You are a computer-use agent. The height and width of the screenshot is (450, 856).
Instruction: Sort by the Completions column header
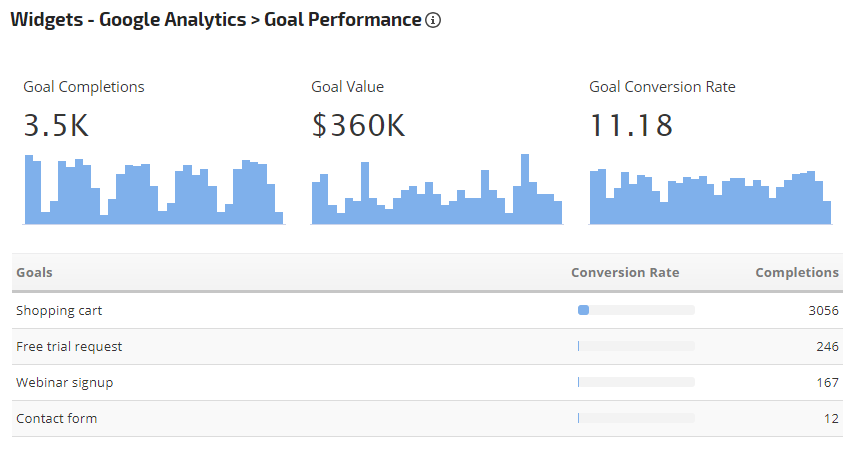(797, 272)
